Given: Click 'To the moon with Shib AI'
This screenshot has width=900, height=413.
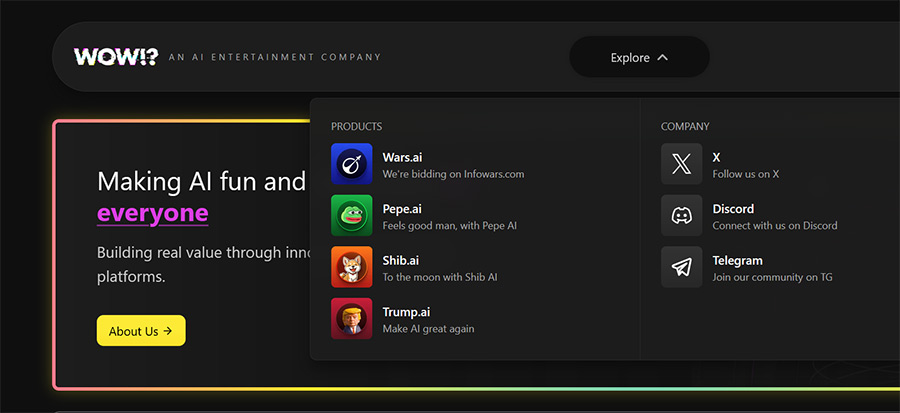Looking at the screenshot, I should coord(440,277).
